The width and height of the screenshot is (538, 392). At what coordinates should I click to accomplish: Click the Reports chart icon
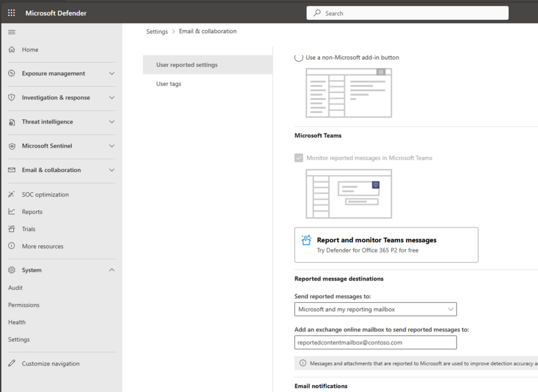pyautogui.click(x=12, y=211)
